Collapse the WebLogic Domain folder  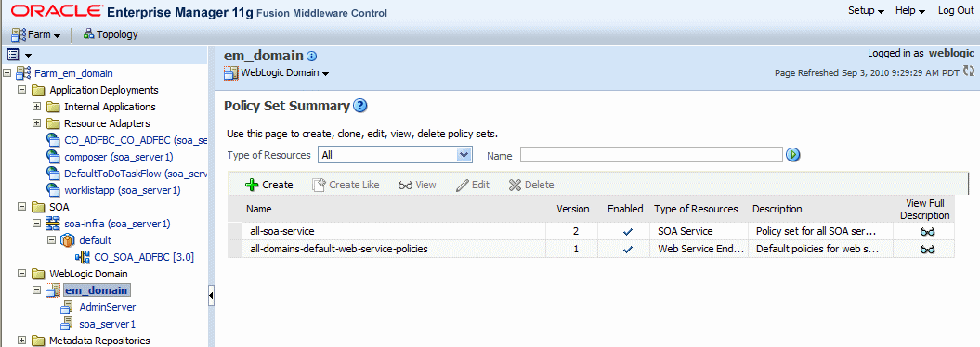22,274
